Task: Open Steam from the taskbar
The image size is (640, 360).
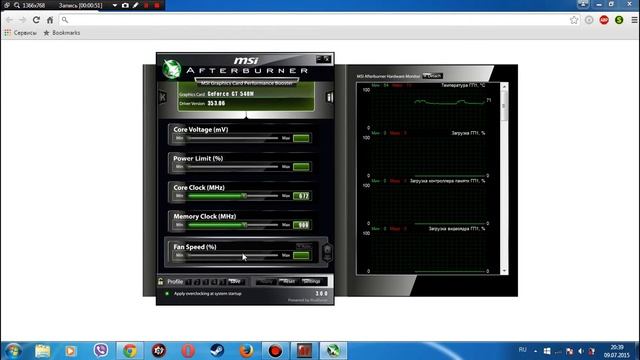Action: coord(217,351)
